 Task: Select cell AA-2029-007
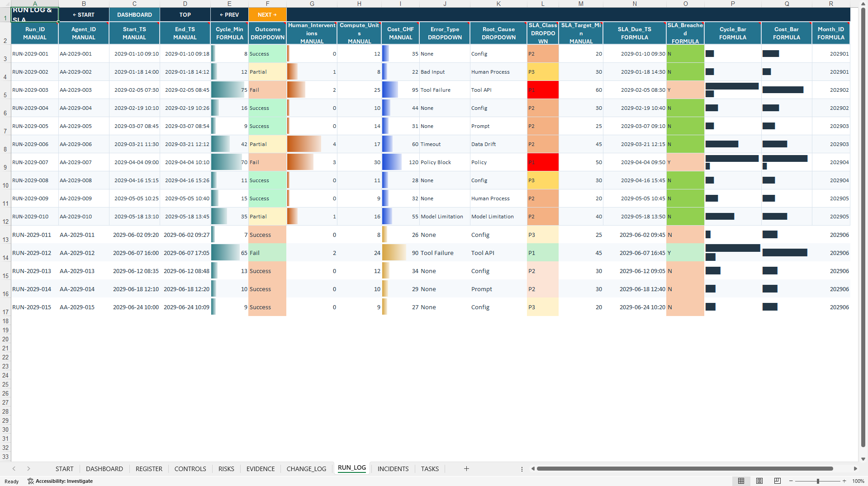click(84, 162)
